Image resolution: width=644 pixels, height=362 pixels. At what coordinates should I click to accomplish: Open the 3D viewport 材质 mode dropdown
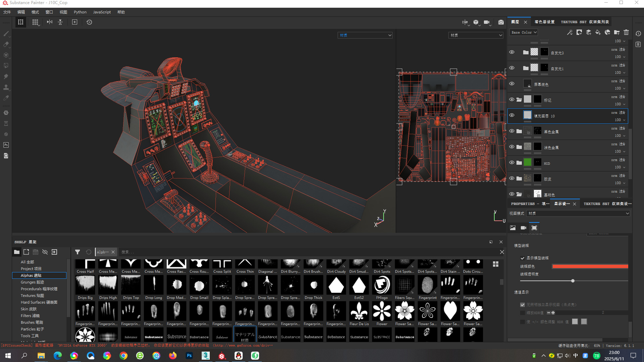(x=365, y=35)
